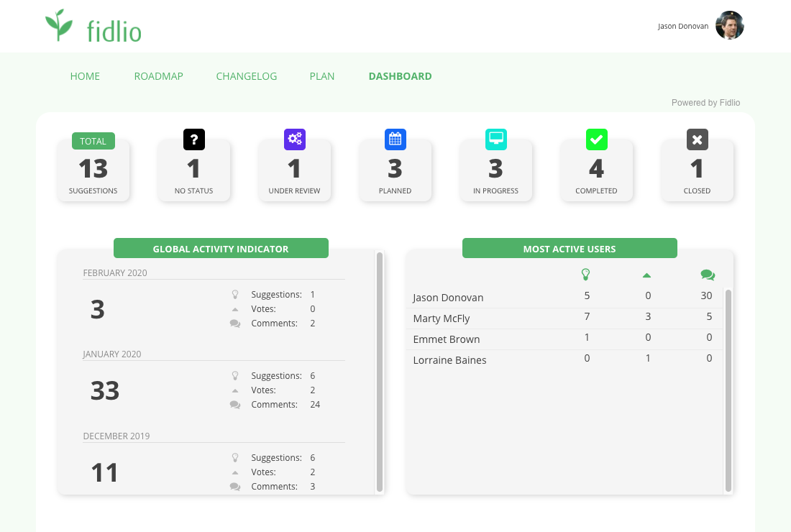
Task: Open the Changelog page
Action: 246,76
